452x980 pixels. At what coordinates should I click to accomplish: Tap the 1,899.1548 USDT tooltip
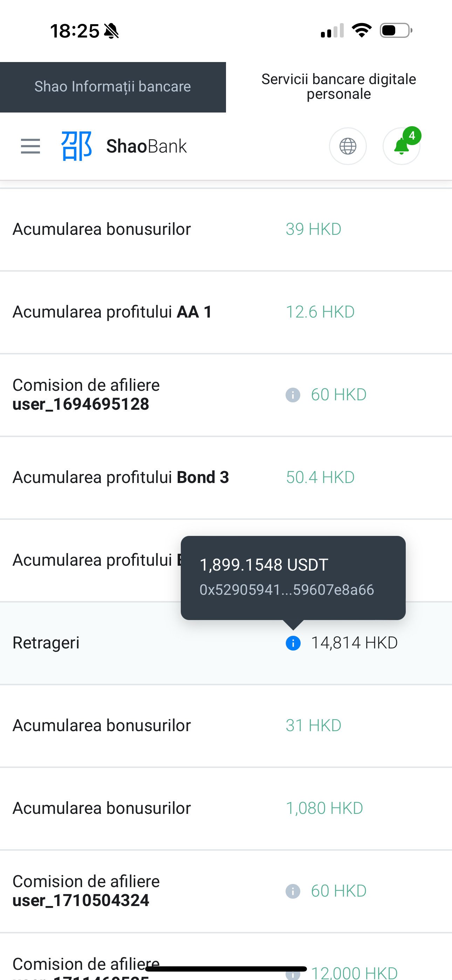pos(264,565)
